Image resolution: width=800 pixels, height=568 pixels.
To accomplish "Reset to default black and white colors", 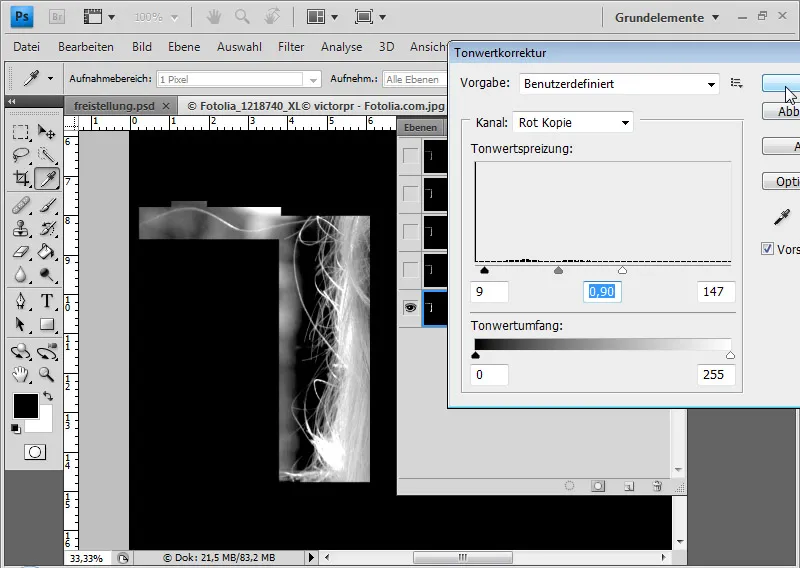I will pyautogui.click(x=16, y=429).
